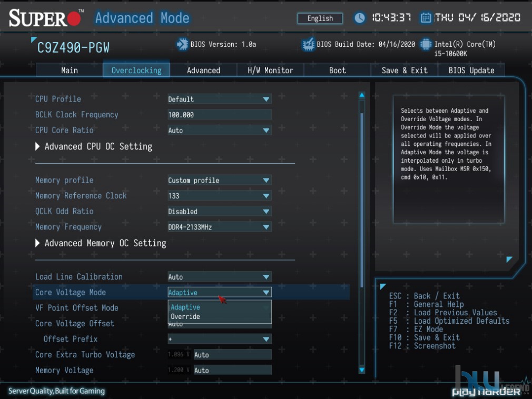532x399 pixels.
Task: Click the F1 : General Help hint
Action: [426, 304]
